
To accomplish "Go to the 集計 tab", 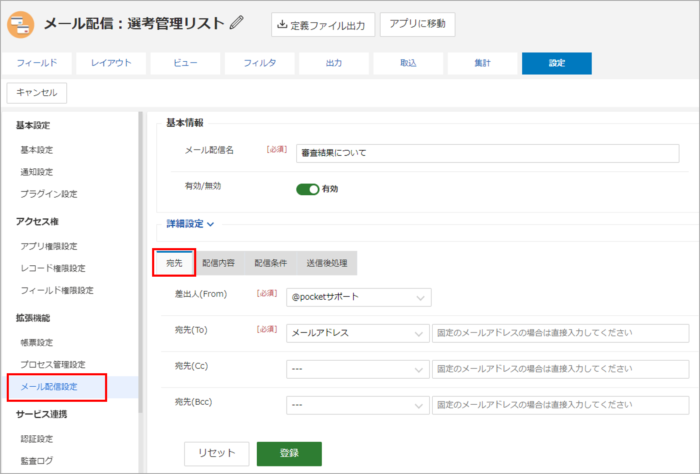I will pyautogui.click(x=482, y=63).
